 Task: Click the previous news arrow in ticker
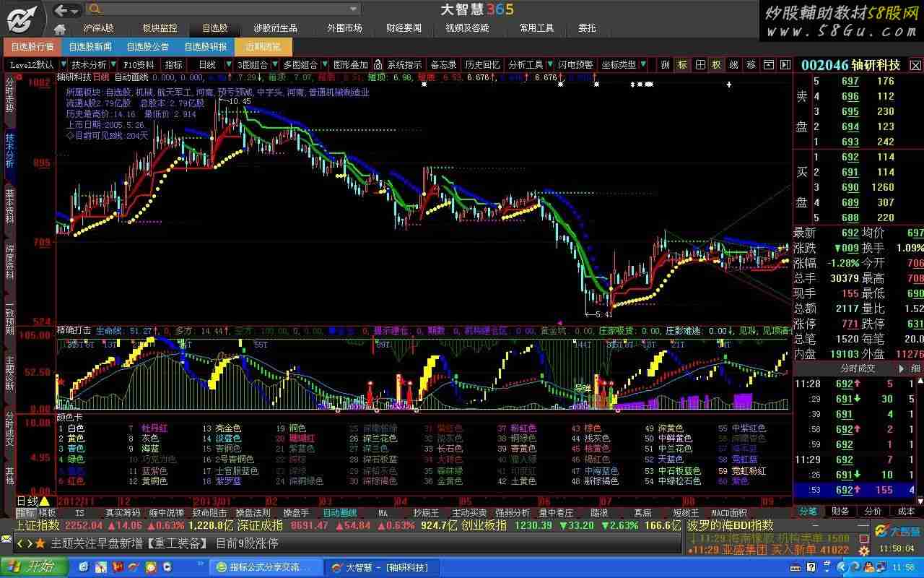tap(21, 543)
